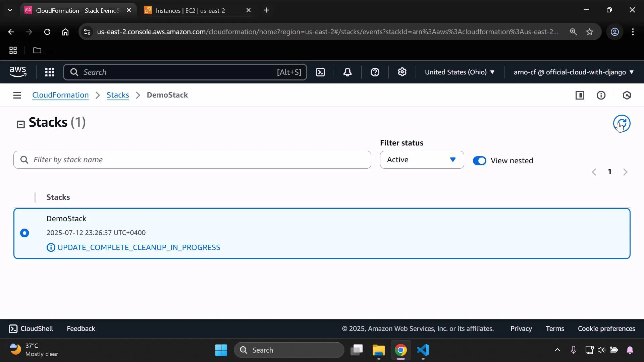
Task: Focus the AWS console Search box
Action: click(x=185, y=72)
